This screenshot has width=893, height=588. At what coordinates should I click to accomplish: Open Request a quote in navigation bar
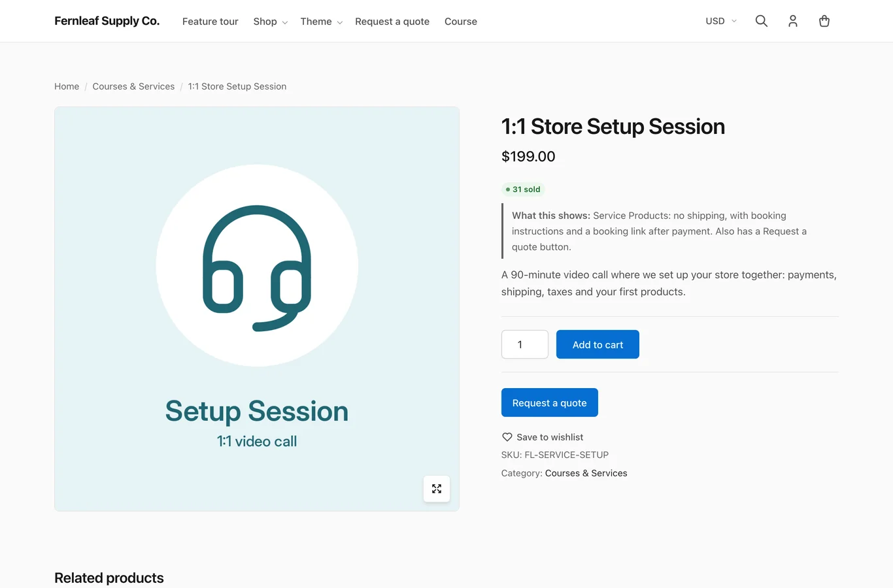[392, 22]
